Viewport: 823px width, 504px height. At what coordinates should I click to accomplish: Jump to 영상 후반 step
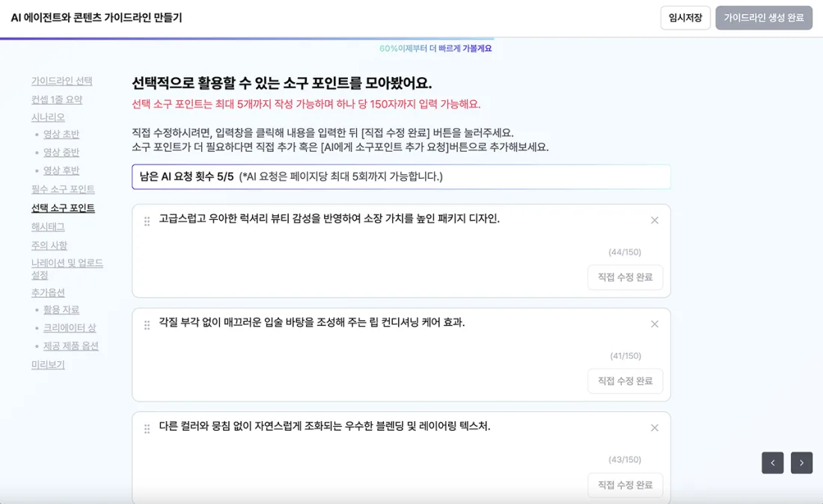pos(61,170)
